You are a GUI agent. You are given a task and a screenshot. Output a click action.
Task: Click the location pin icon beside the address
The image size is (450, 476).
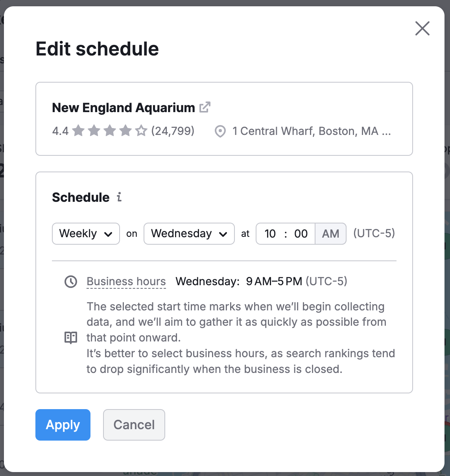pyautogui.click(x=220, y=131)
